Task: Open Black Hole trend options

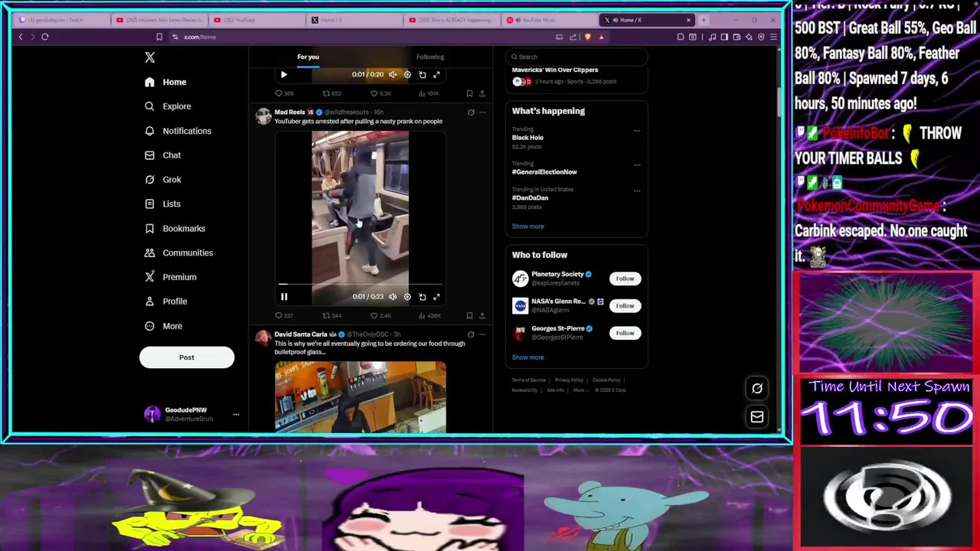Action: pyautogui.click(x=637, y=131)
